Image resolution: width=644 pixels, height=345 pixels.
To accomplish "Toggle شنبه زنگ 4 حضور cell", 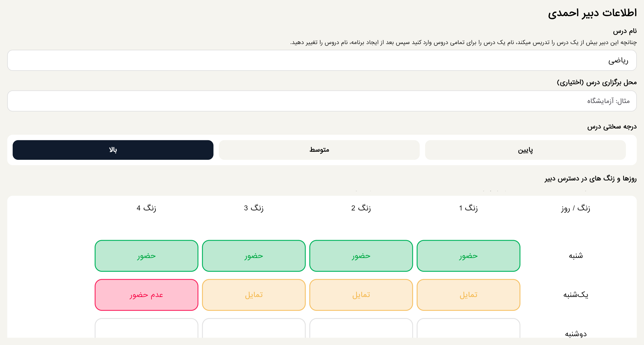I will (147, 256).
